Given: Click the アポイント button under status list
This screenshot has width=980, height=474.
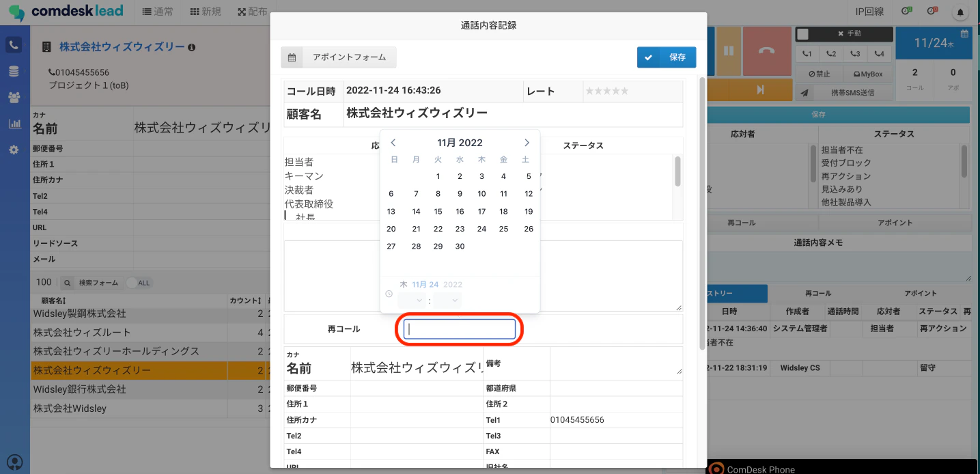Looking at the screenshot, I should (895, 223).
